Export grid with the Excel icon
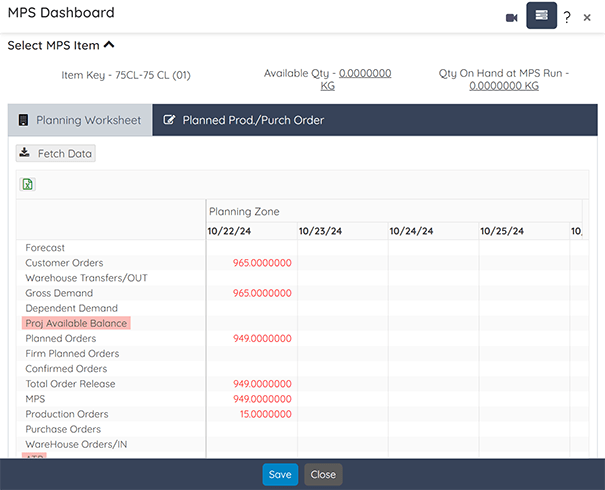 (27, 184)
